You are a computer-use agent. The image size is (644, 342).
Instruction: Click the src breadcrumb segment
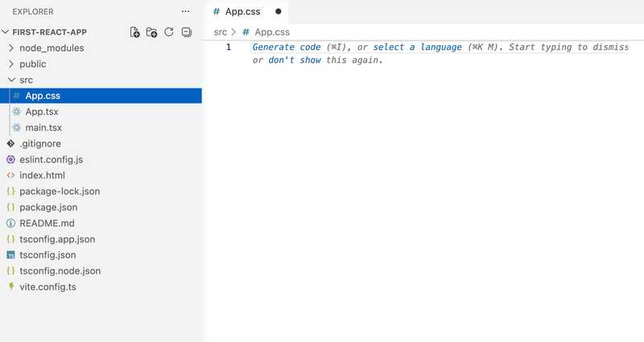(x=220, y=32)
